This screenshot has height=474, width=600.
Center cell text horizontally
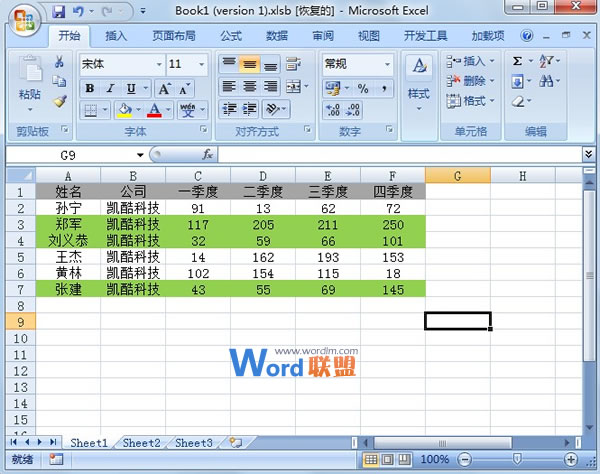(x=249, y=87)
